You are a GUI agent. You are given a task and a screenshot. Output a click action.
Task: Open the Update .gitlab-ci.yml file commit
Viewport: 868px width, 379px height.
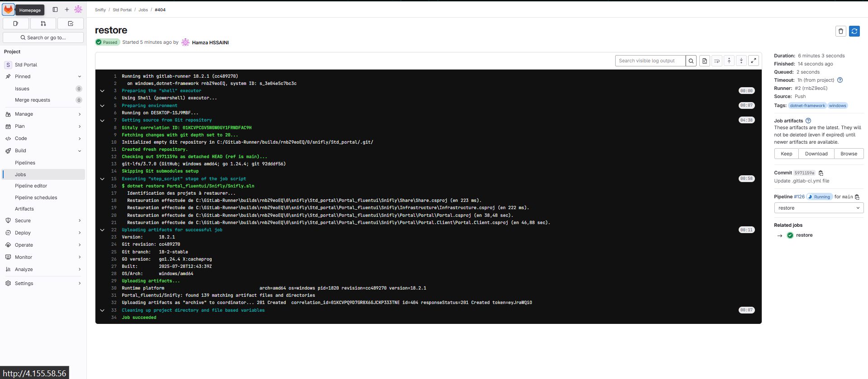pyautogui.click(x=802, y=181)
